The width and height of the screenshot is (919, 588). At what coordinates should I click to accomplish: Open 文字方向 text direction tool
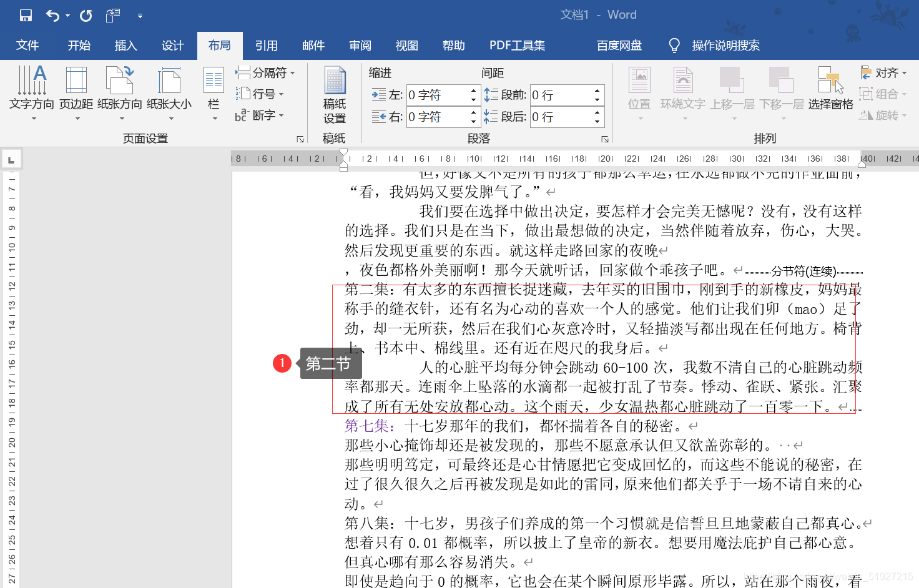(32, 92)
